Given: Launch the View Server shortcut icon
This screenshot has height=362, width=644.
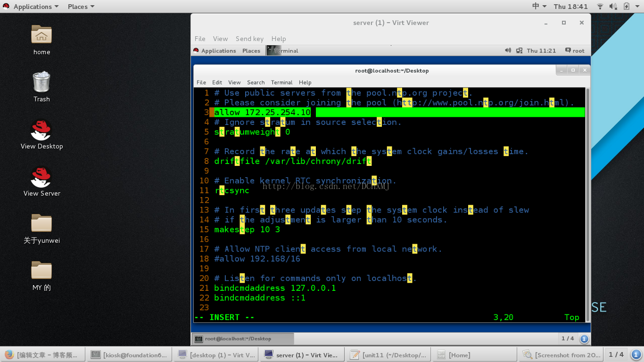Looking at the screenshot, I should (41, 177).
